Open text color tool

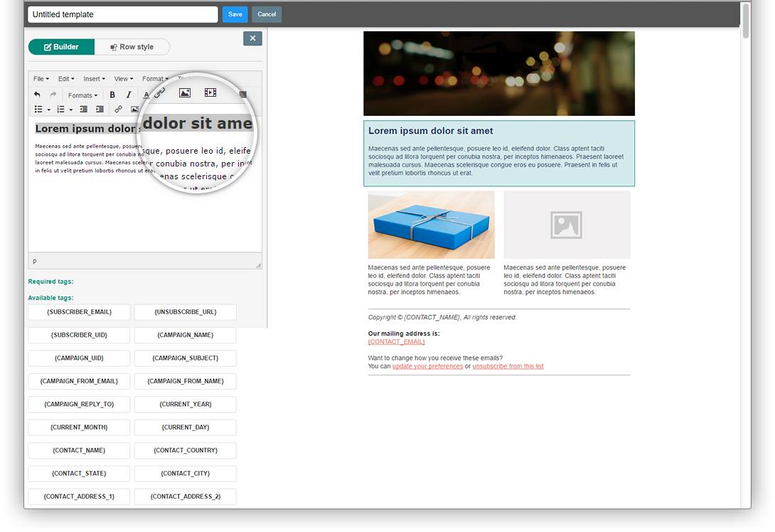pyautogui.click(x=146, y=95)
